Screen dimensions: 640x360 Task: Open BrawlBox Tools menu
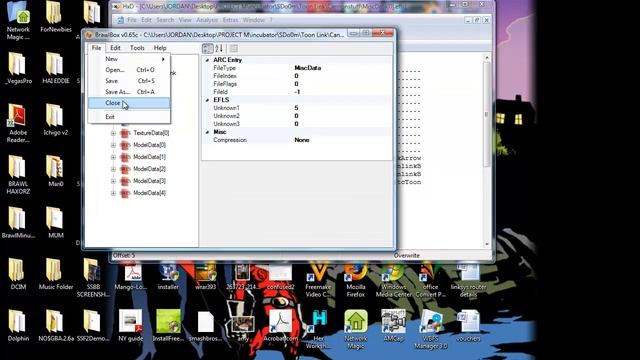coord(137,48)
